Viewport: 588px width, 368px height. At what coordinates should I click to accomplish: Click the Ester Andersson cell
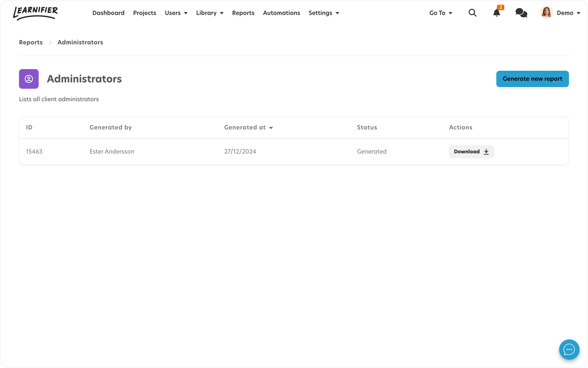pos(112,152)
